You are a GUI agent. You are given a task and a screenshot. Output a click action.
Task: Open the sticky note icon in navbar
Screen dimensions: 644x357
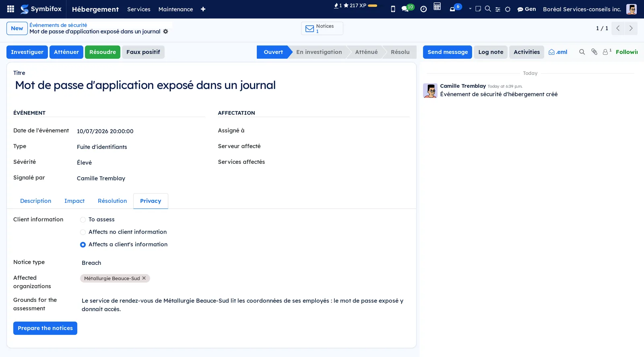(x=478, y=9)
